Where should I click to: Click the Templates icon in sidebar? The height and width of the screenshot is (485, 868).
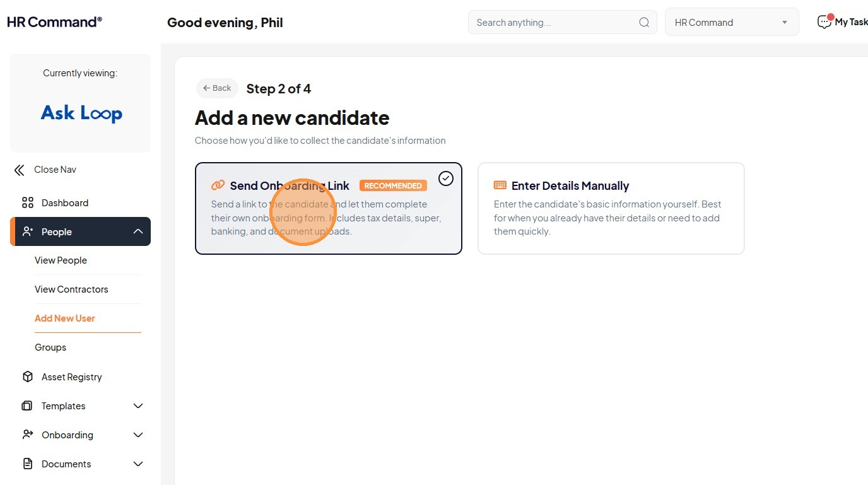tap(28, 406)
